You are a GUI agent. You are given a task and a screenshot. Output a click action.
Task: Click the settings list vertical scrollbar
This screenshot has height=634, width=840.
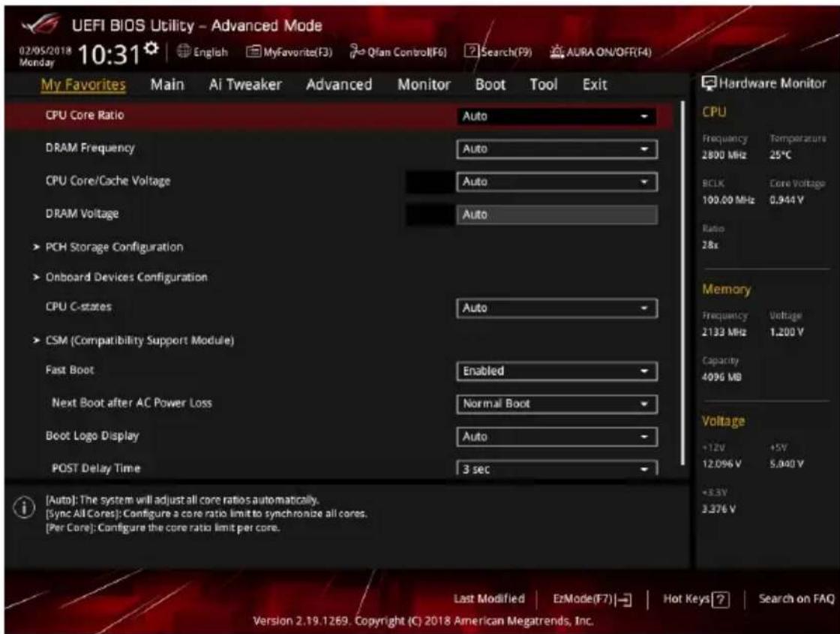click(x=683, y=283)
